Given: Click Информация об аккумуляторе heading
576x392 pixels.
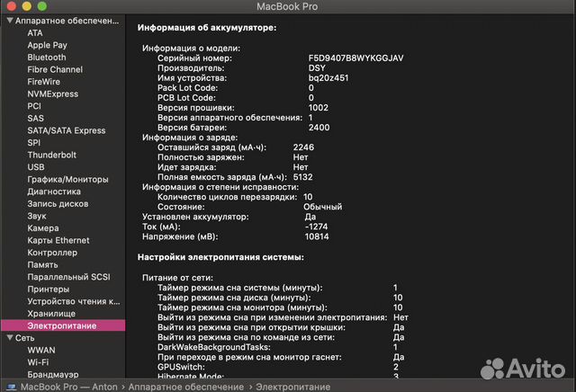Looking at the screenshot, I should (207, 28).
